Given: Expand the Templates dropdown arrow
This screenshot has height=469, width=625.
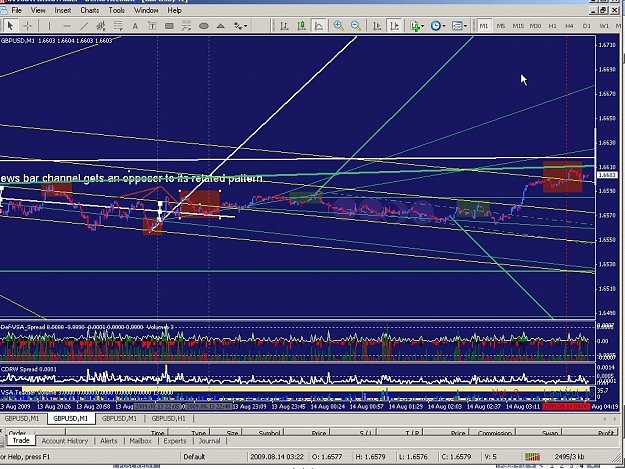Looking at the screenshot, I should click(x=465, y=26).
